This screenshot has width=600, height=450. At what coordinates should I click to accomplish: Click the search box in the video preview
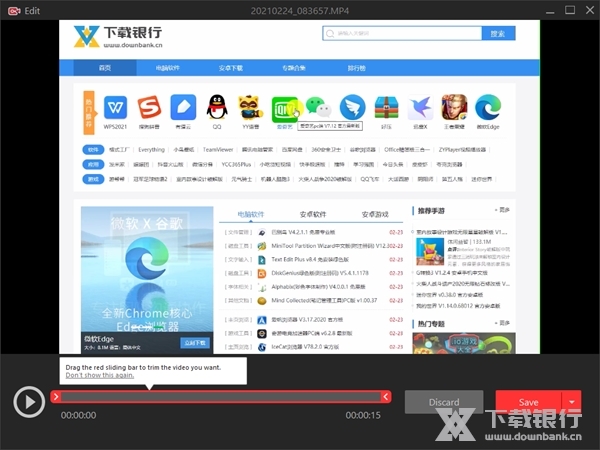click(x=402, y=33)
